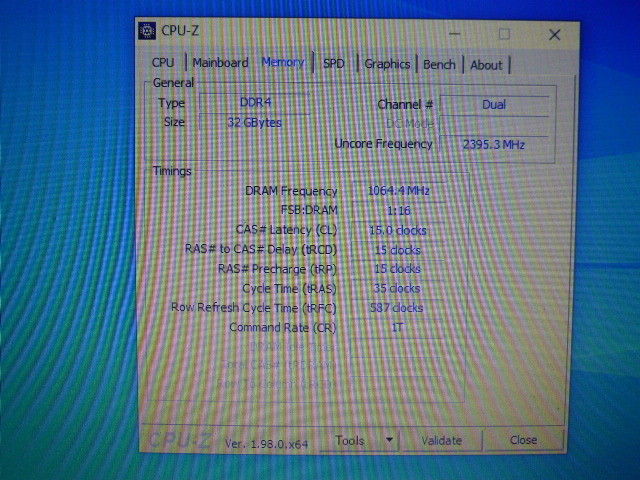Viewport: 640px width, 480px height.
Task: Open the CPU tab
Action: pos(163,62)
